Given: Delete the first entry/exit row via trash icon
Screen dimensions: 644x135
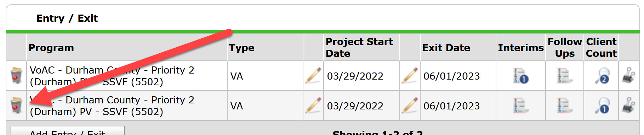Looking at the screenshot, I should 16,75.
